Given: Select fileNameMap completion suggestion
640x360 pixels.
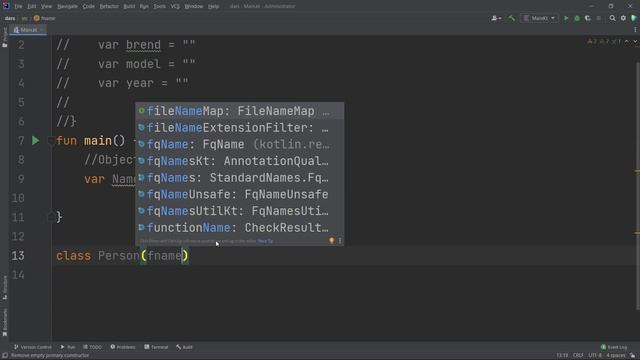Looking at the screenshot, I should (x=240, y=111).
